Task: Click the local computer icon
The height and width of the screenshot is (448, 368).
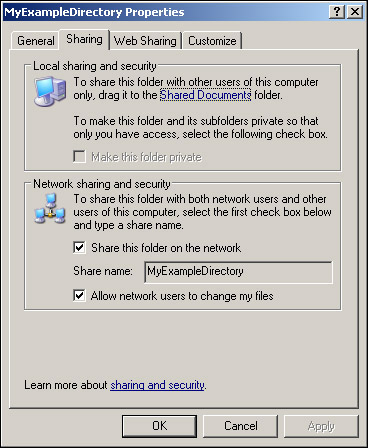Action: click(x=50, y=91)
